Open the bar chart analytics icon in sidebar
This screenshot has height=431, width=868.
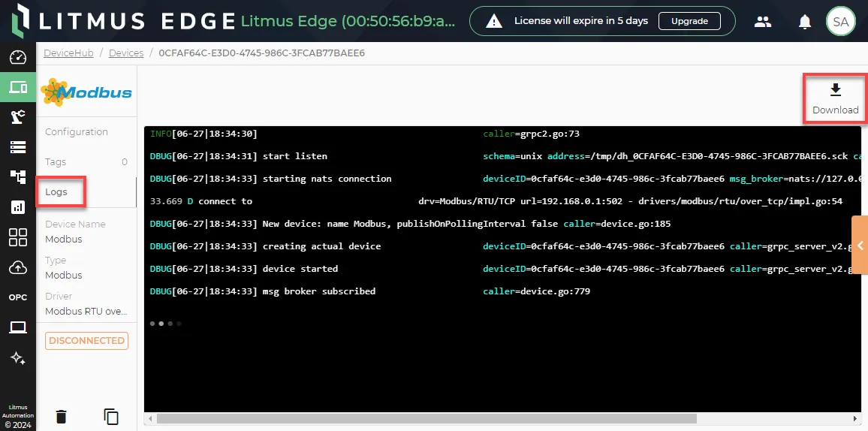(18, 207)
